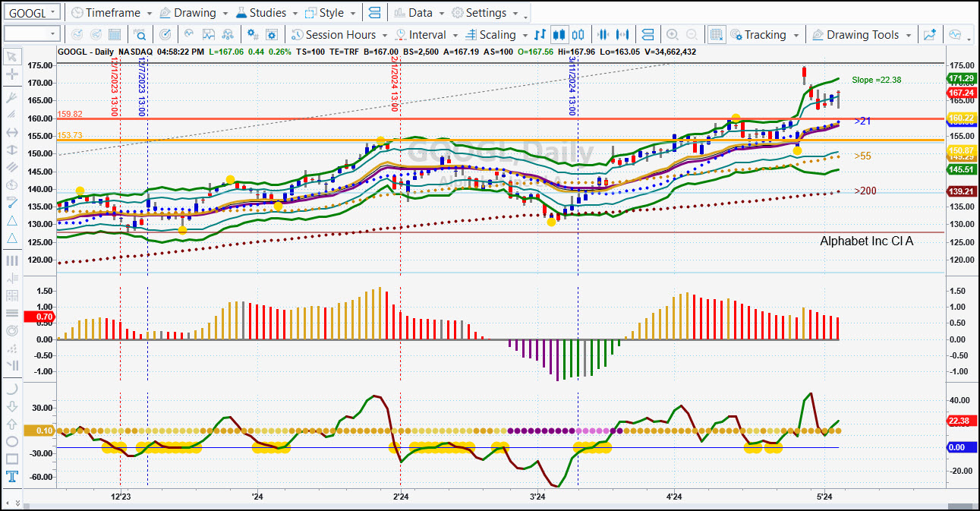Select the horizontal double-arrow drawing tool
The height and width of the screenshot is (511, 980).
coord(12,132)
